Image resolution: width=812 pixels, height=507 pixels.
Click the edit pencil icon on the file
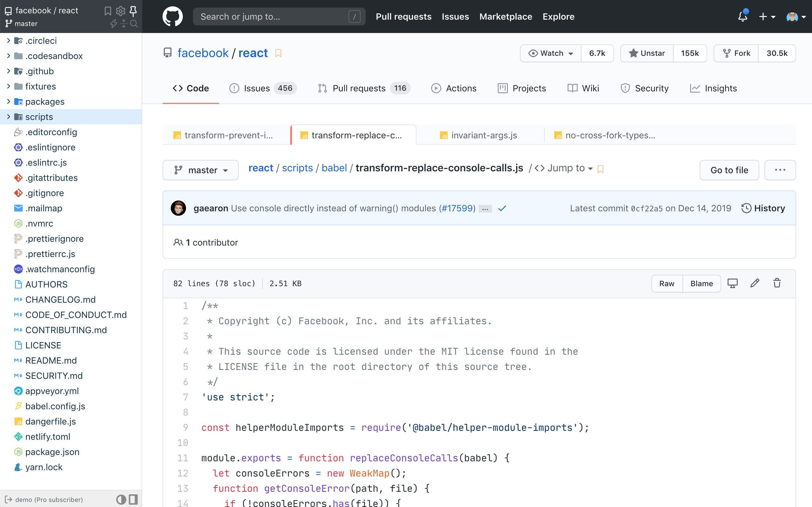coord(755,284)
